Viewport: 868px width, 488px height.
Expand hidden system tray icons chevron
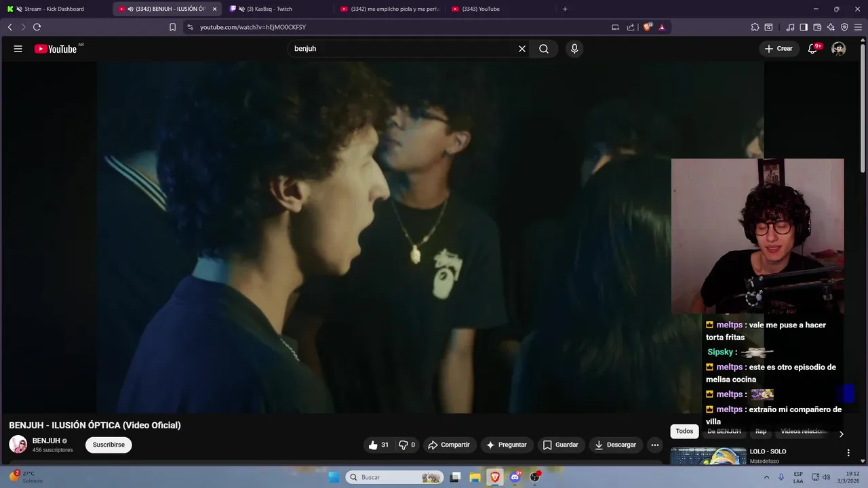tap(767, 477)
